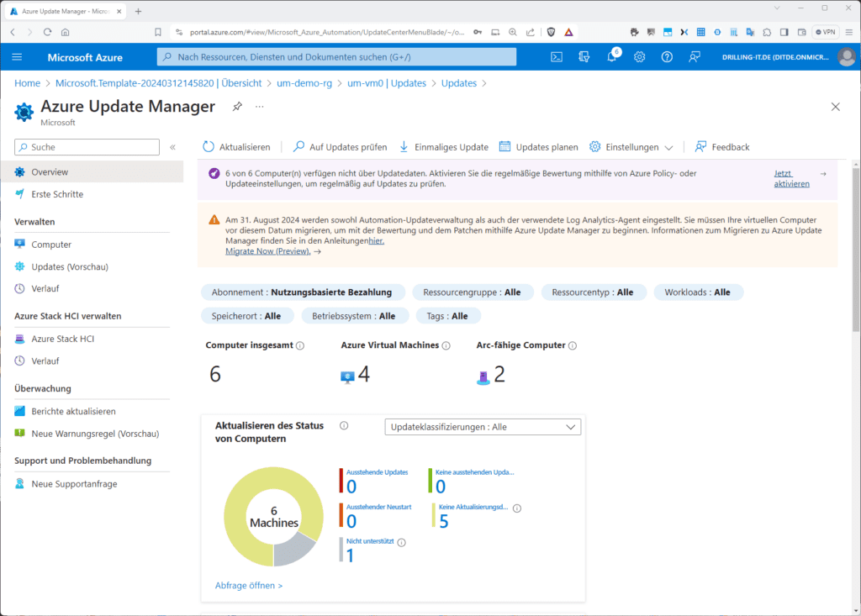Click the um-vm0 | Updates breadcrumb
This screenshot has width=861, height=616.
tap(387, 83)
